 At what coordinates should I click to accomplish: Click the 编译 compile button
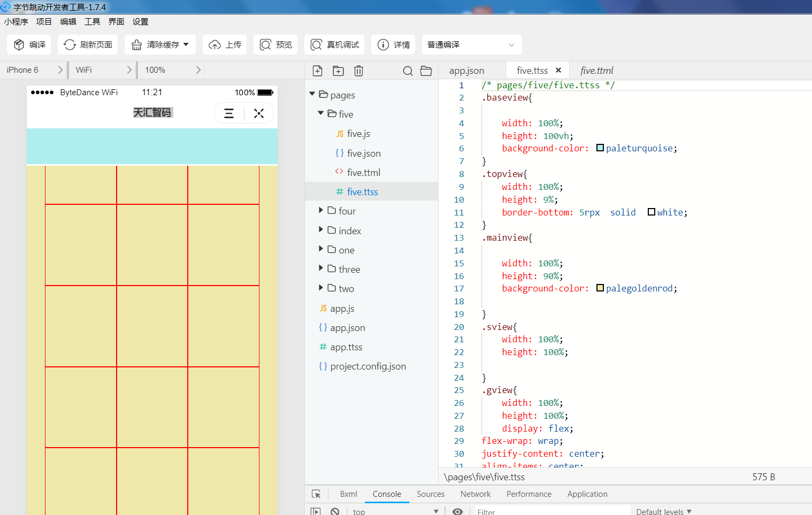[x=29, y=45]
